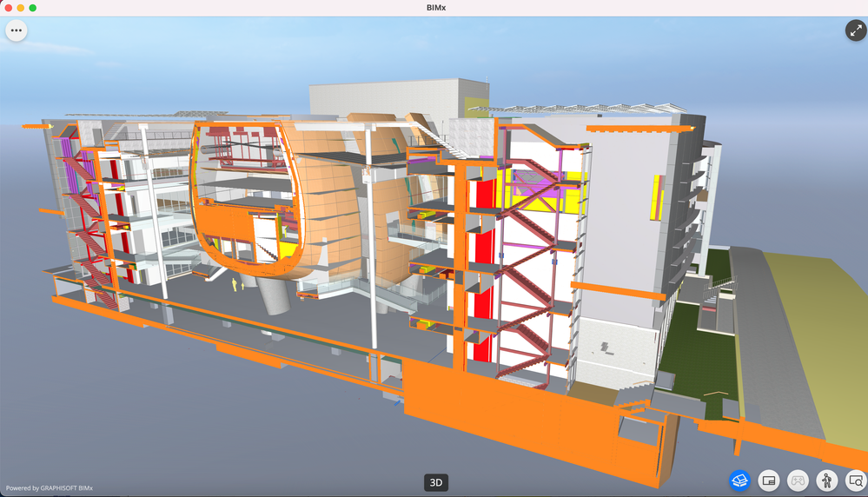Close the BIMx window with red button
The height and width of the screenshot is (497, 868).
pos(9,8)
